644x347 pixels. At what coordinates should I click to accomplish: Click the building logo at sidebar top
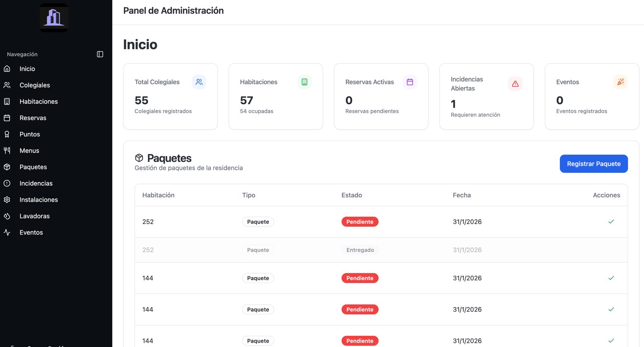54,18
